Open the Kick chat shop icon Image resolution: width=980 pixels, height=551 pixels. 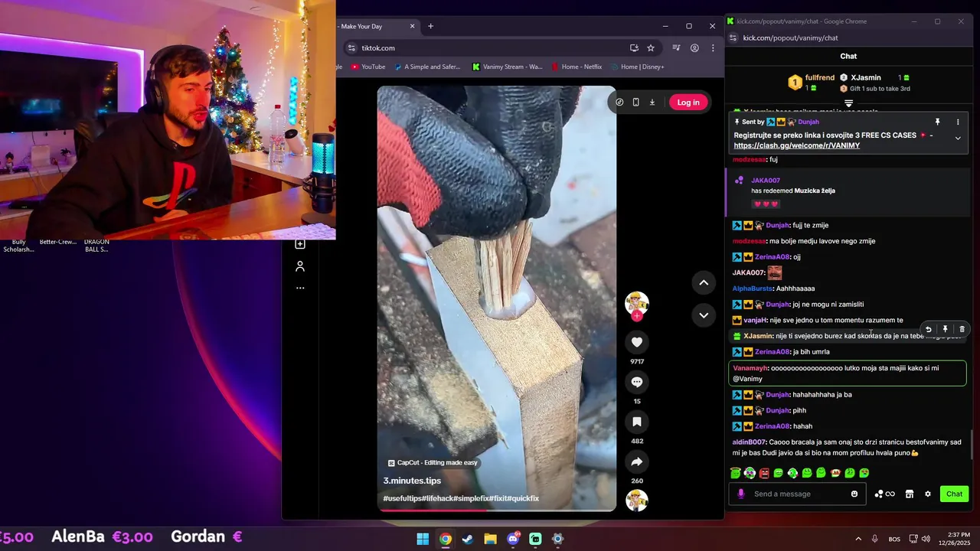pyautogui.click(x=910, y=494)
